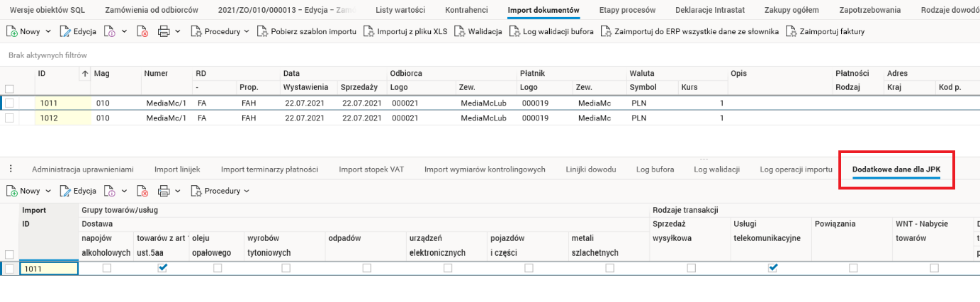
Task: Click the document info icon in top toolbar
Action: (110, 32)
